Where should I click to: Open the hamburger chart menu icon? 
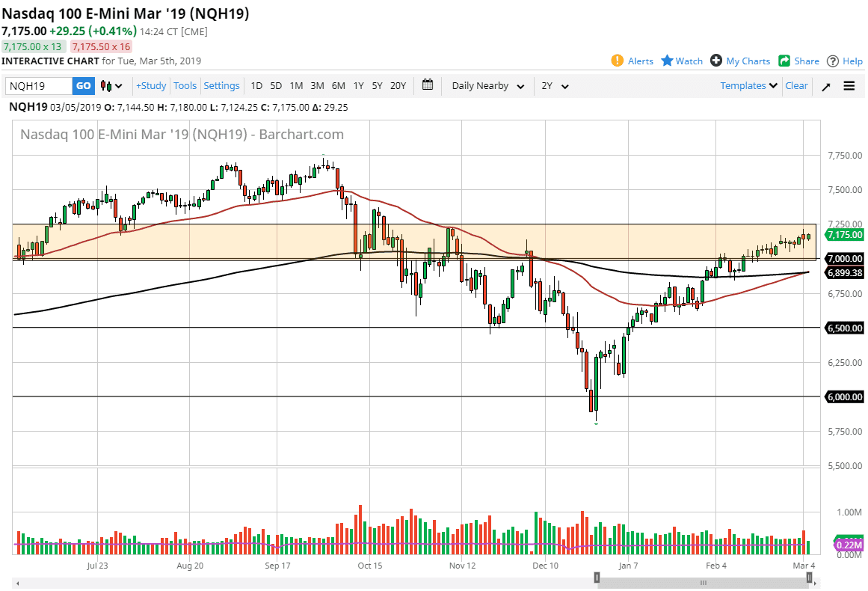[x=849, y=85]
